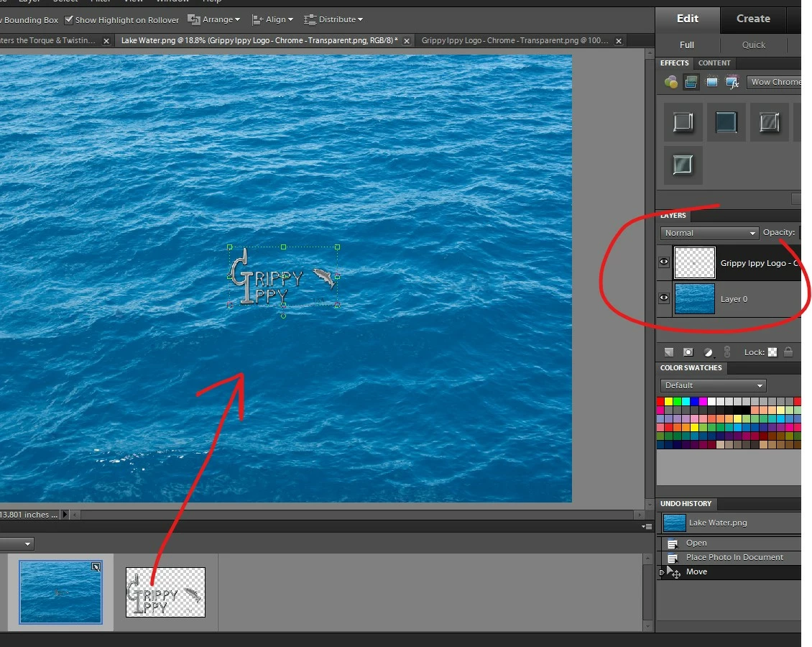Select Full edit mode
The width and height of the screenshot is (812, 647).
(x=687, y=45)
